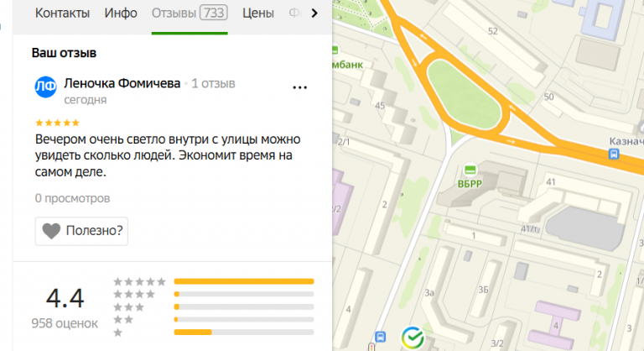Click the Сбербанк green checkmark map marker
The image size is (644, 351).
click(413, 338)
